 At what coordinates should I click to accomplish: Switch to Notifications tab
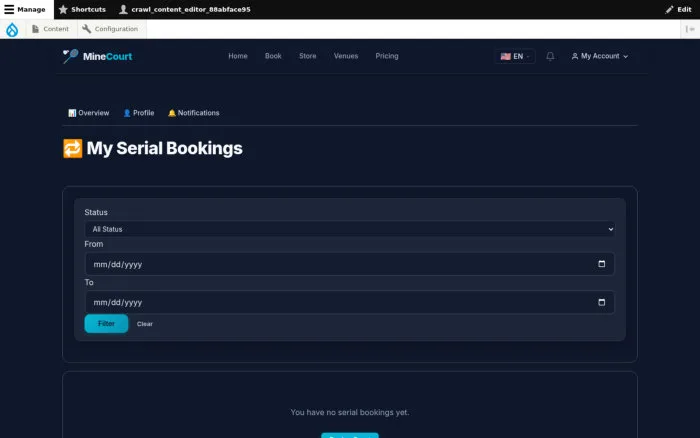coord(193,113)
